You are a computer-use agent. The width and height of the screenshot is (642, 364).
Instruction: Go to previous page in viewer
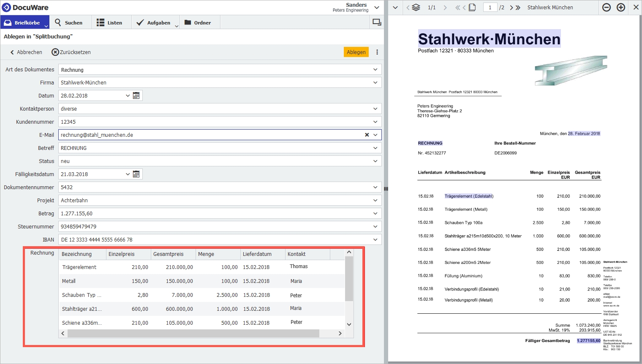pyautogui.click(x=464, y=8)
